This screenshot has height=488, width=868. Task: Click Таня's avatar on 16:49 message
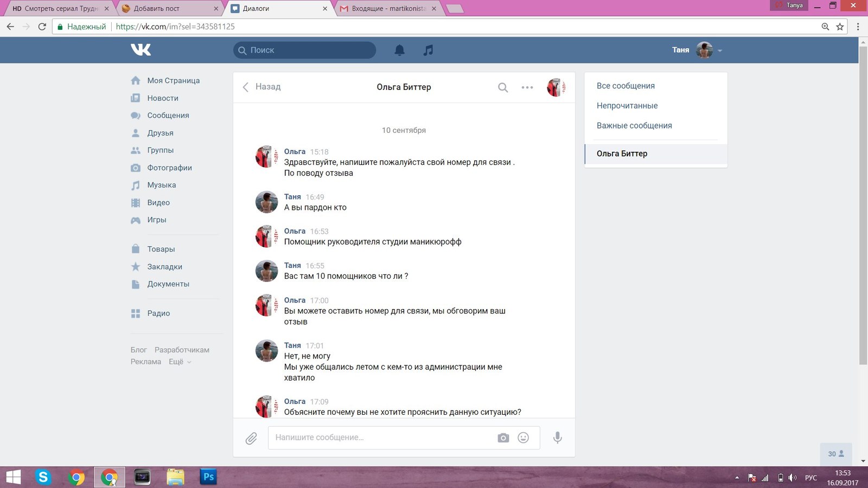coord(266,202)
